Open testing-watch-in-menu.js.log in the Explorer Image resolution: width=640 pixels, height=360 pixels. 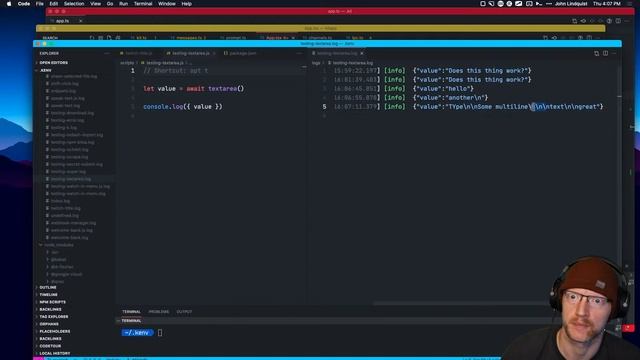tap(80, 186)
